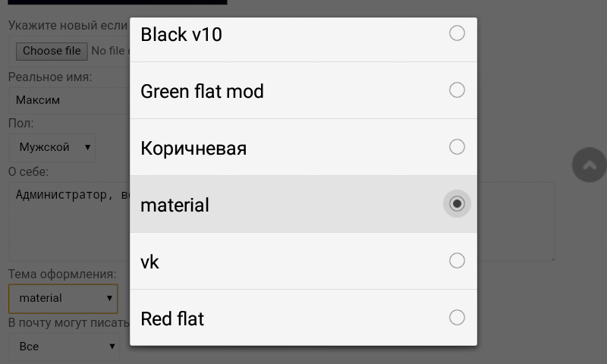Viewport: 607px width, 364px height.
Task: Open the Все mail permission dropdown
Action: click(x=64, y=347)
